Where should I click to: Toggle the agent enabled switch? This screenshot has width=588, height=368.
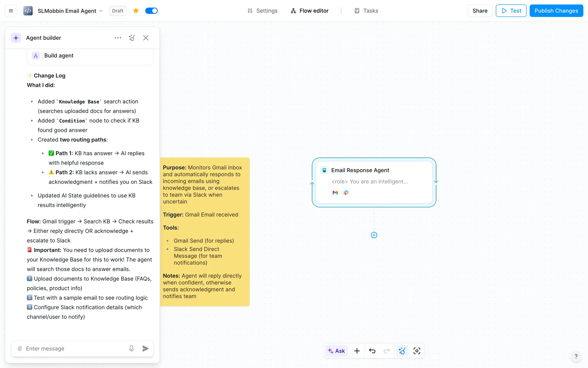[x=151, y=11]
